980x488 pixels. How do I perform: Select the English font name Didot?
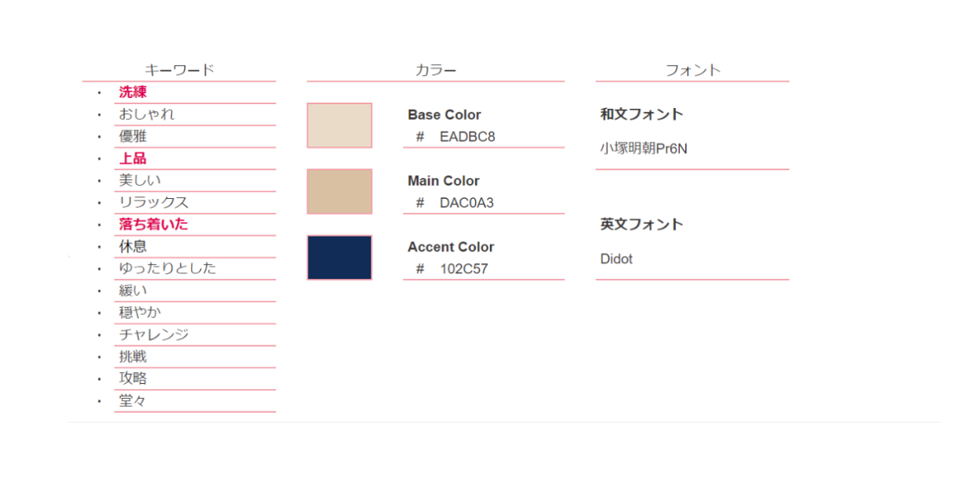[616, 258]
